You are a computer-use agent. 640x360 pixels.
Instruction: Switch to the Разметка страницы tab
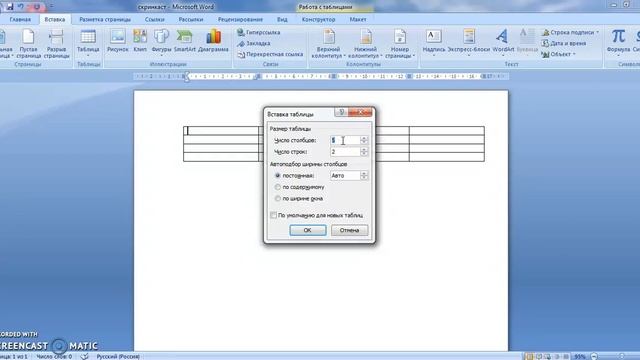click(105, 19)
